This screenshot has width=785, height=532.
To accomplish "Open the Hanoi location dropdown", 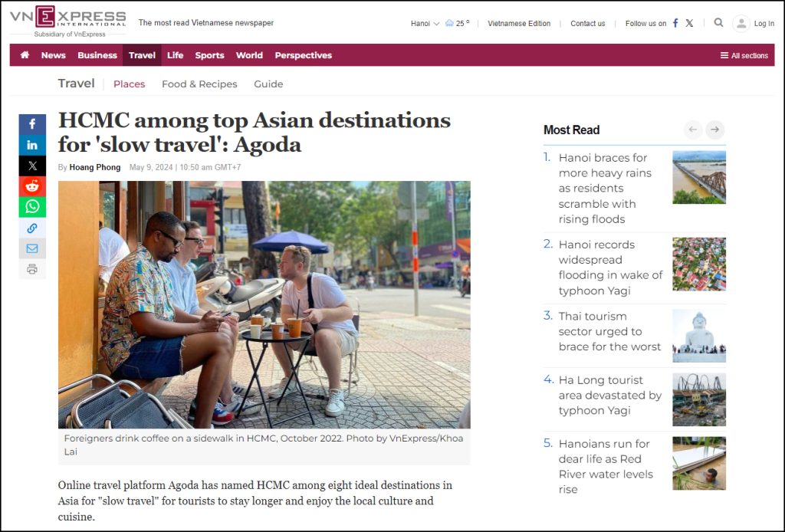I will click(425, 24).
